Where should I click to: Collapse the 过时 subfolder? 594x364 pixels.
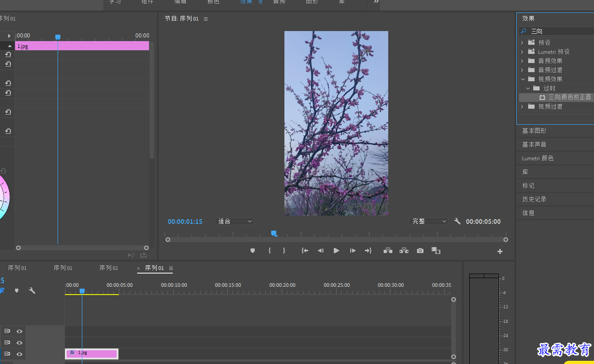(528, 88)
